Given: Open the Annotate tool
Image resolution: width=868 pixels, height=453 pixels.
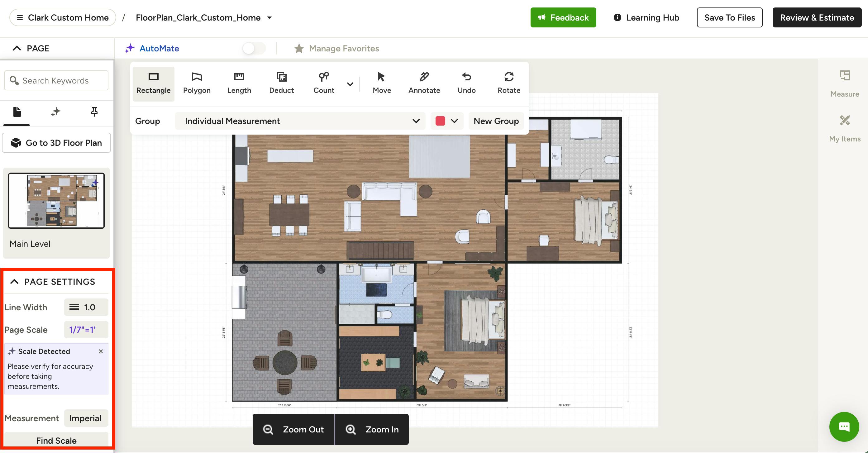Looking at the screenshot, I should (x=424, y=83).
